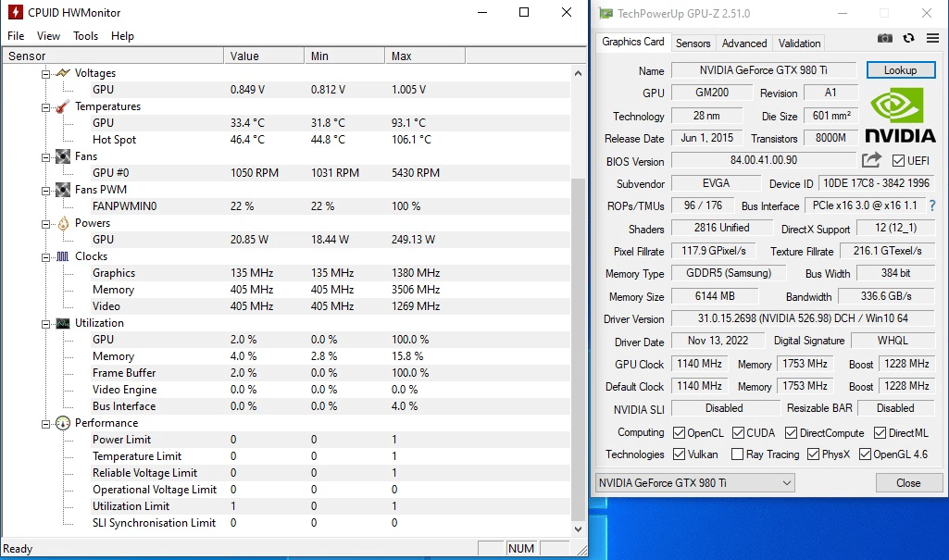The image size is (949, 560).
Task: Switch to the Advanced tab in GPU-Z
Action: click(x=744, y=43)
